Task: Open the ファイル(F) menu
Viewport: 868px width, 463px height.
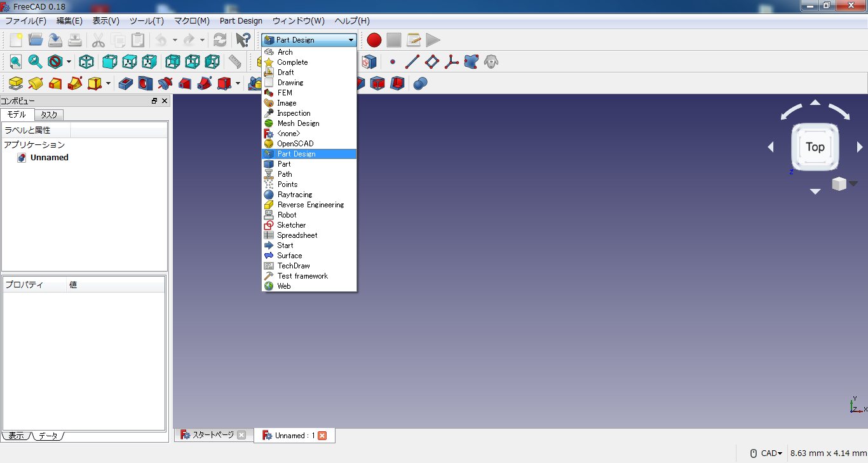Action: point(26,20)
